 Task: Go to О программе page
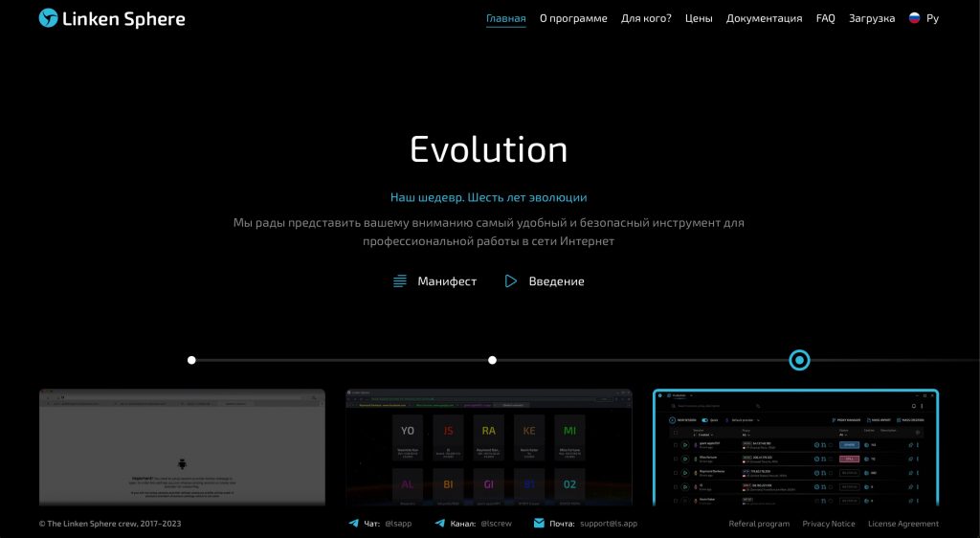[573, 19]
